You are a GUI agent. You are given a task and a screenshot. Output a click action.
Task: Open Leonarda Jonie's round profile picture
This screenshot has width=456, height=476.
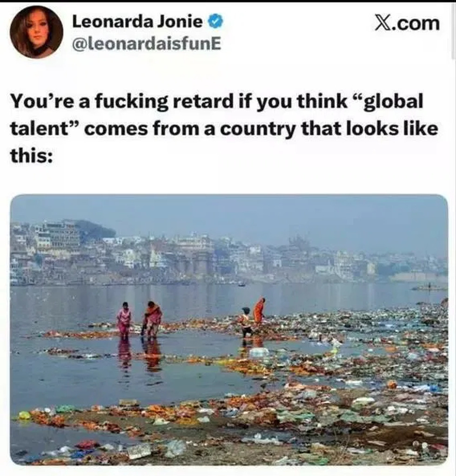(36, 32)
